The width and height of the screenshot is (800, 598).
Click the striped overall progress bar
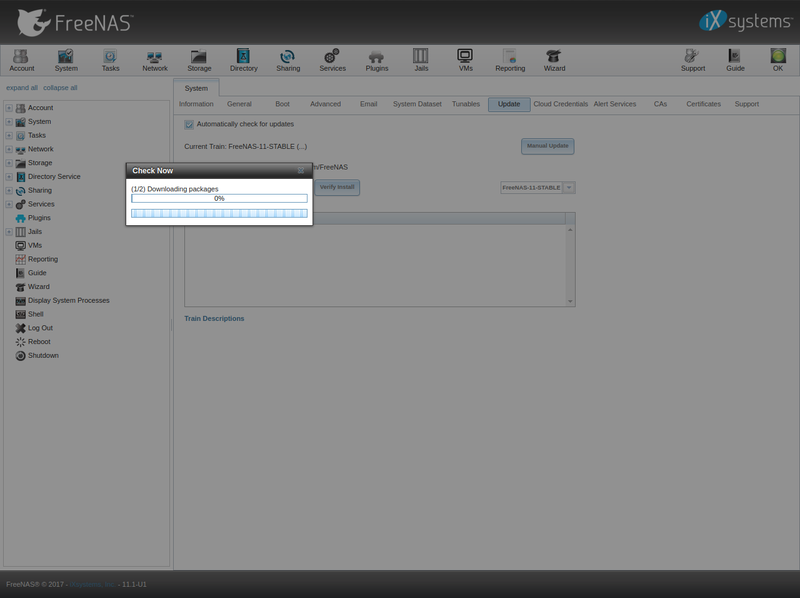coord(219,213)
